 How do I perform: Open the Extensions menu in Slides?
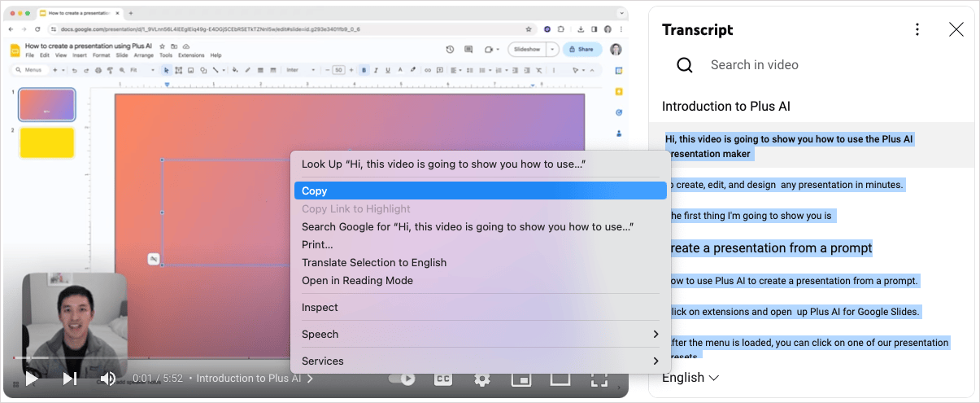pos(191,55)
